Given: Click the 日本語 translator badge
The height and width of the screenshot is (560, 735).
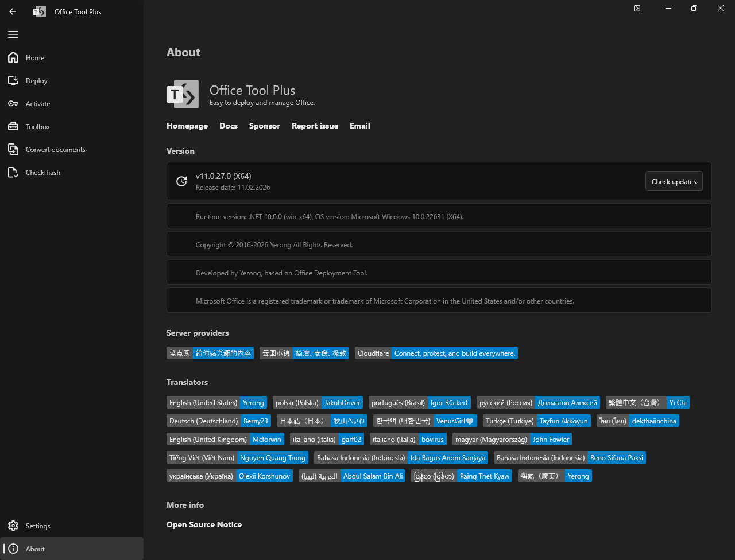Looking at the screenshot, I should [322, 421].
